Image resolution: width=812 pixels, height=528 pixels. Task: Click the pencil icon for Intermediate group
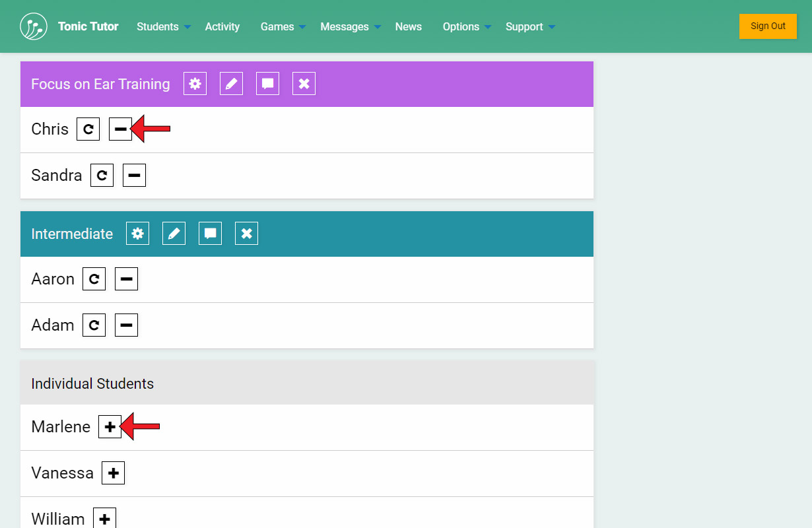tap(174, 234)
